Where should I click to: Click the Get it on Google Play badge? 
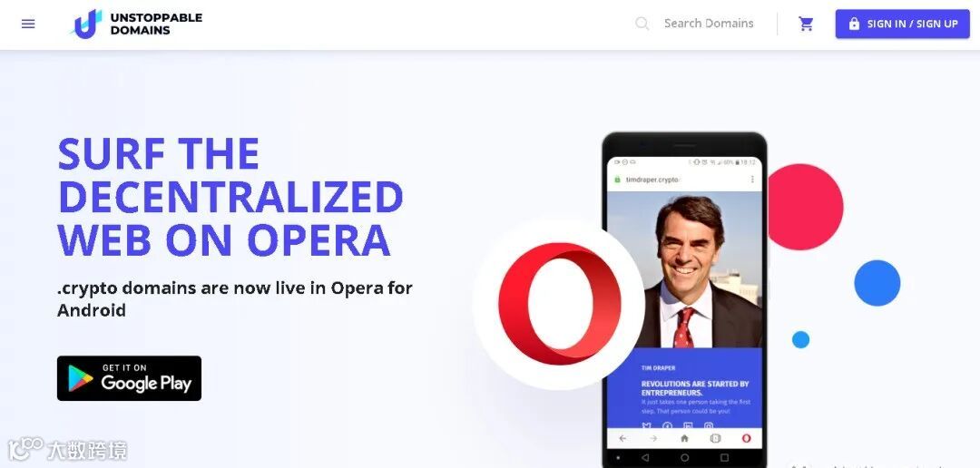(x=130, y=378)
